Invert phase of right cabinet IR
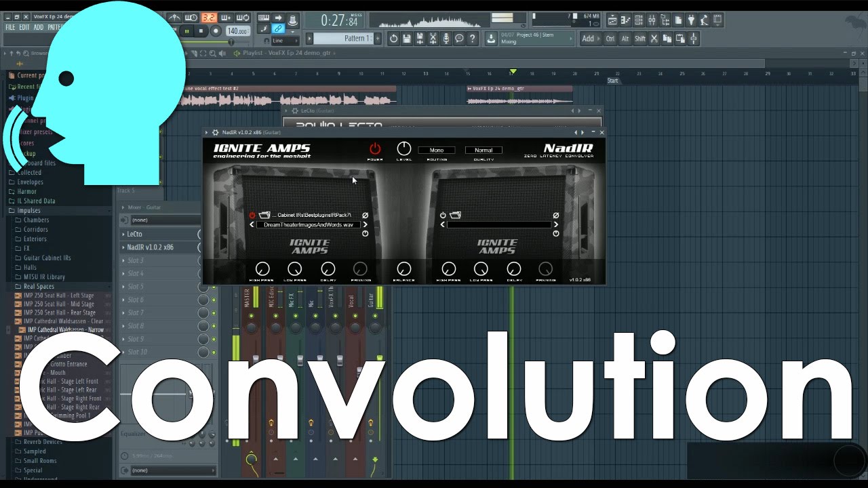 coord(555,216)
